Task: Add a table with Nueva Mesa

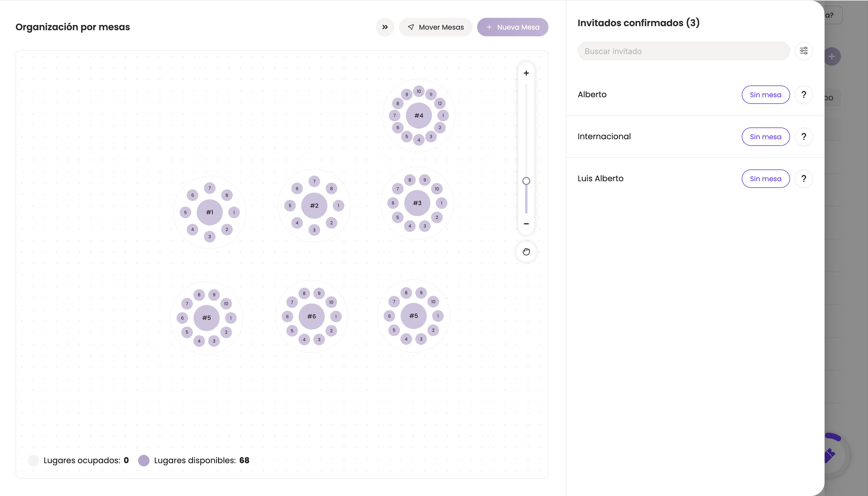Action: (x=513, y=27)
